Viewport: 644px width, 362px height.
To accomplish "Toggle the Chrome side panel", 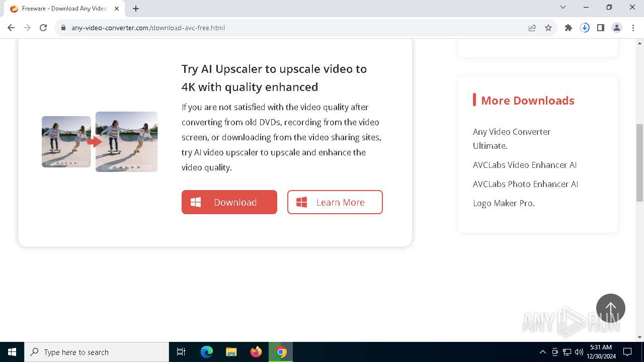I will click(x=601, y=28).
